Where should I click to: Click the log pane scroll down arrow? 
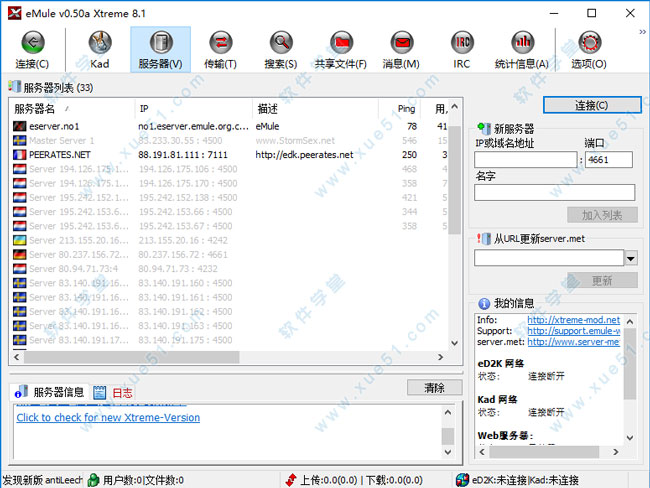coord(448,452)
